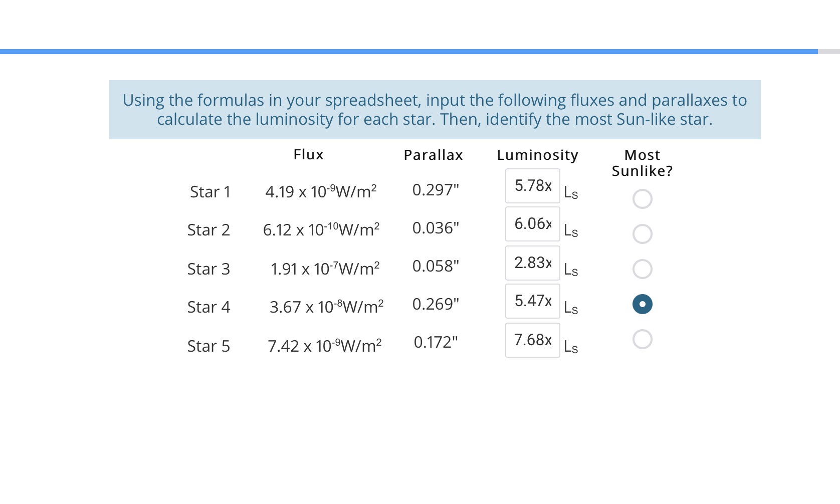Click the Star 1 row label
This screenshot has width=840, height=504.
click(211, 192)
